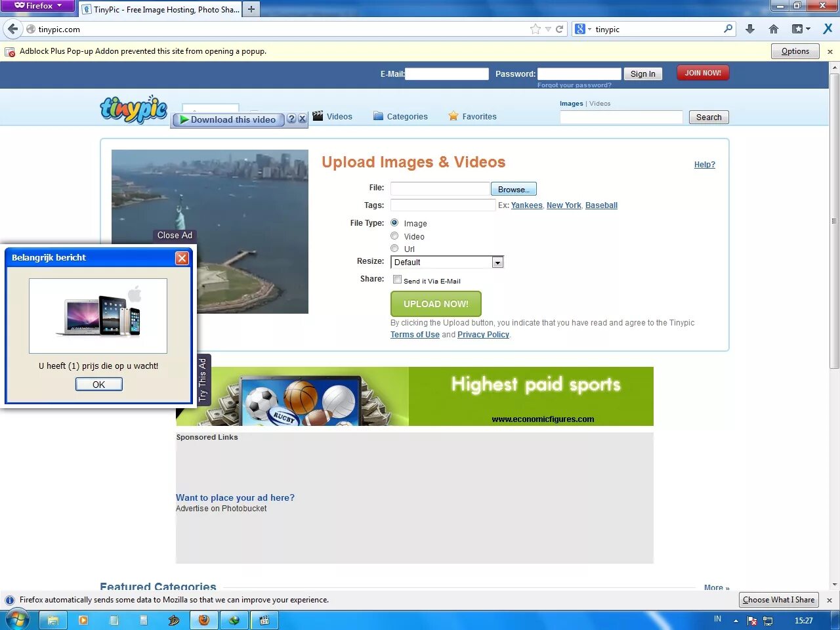This screenshot has height=630, width=840.
Task: Open the Firefox downloads arrow icon
Action: click(750, 29)
